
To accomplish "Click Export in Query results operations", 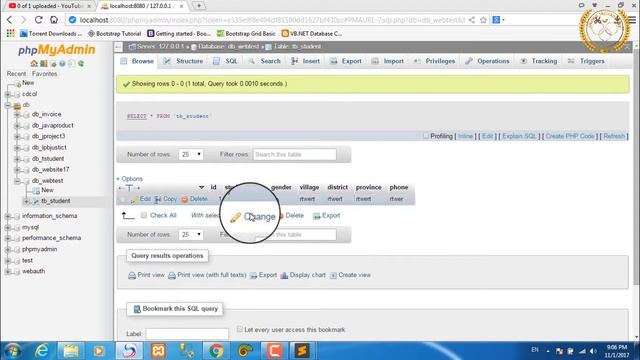I will [x=263, y=275].
